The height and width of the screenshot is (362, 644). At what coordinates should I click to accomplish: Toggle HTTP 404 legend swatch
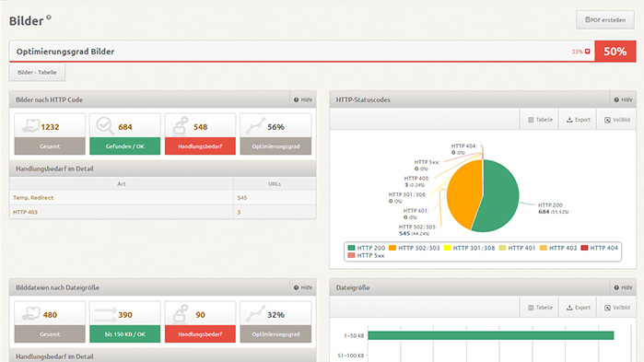click(x=584, y=248)
